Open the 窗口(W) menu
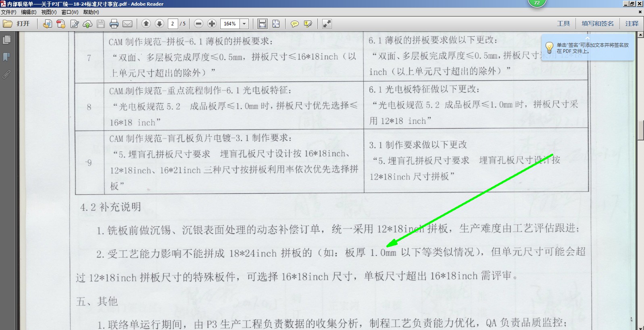The height and width of the screenshot is (330, 644). pyautogui.click(x=70, y=12)
